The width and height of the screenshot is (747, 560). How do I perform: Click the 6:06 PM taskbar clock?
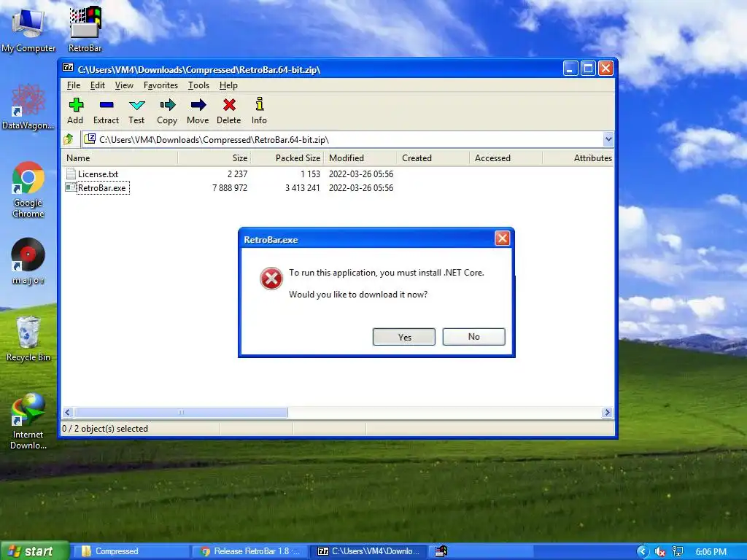click(711, 551)
